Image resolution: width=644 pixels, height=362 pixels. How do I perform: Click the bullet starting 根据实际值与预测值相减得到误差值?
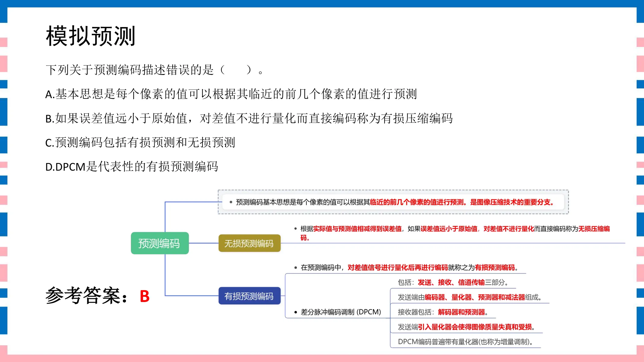click(452, 233)
